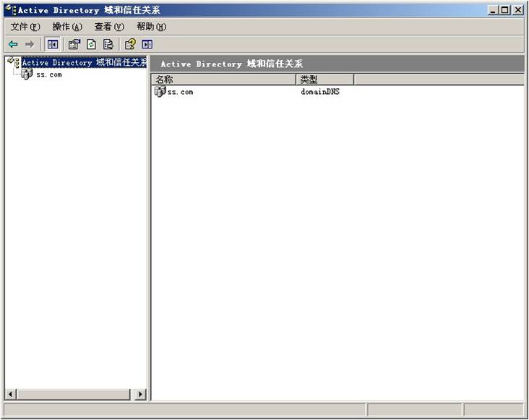Click the title bar application icon
This screenshot has height=420, width=529.
coord(11,10)
